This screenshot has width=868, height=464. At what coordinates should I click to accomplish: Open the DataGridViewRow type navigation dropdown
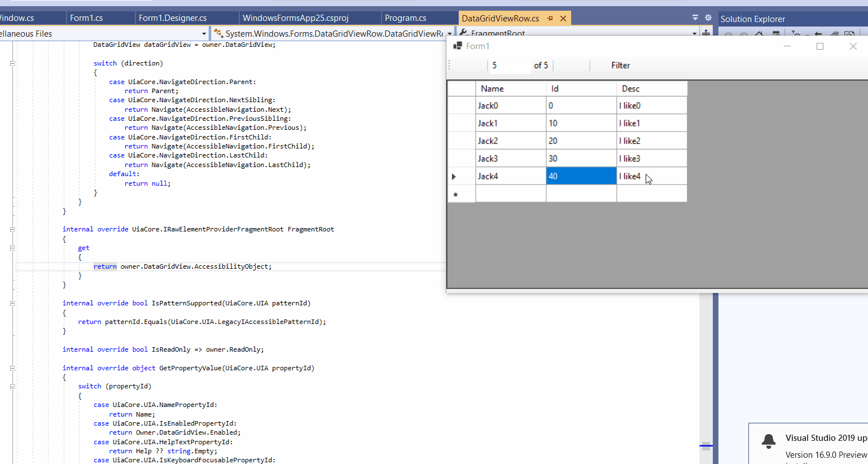pyautogui.click(x=449, y=34)
